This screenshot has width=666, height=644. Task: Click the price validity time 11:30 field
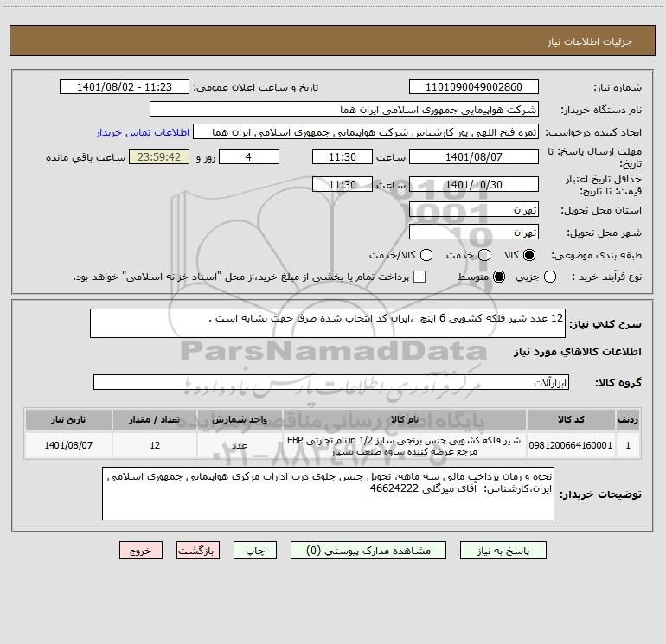coord(343,184)
